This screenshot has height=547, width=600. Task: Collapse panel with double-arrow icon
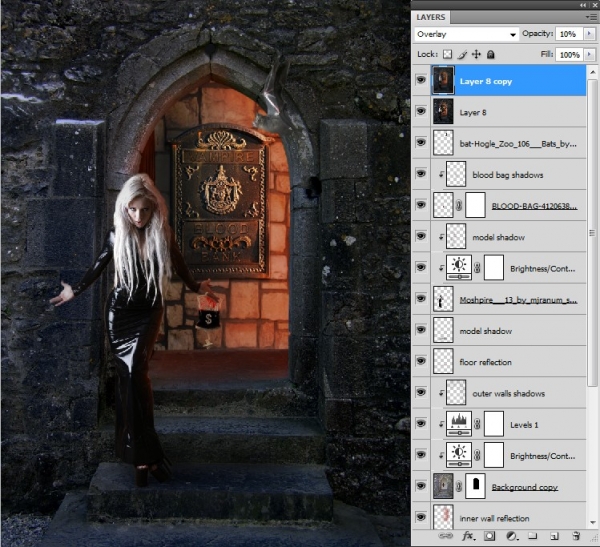coord(582,5)
